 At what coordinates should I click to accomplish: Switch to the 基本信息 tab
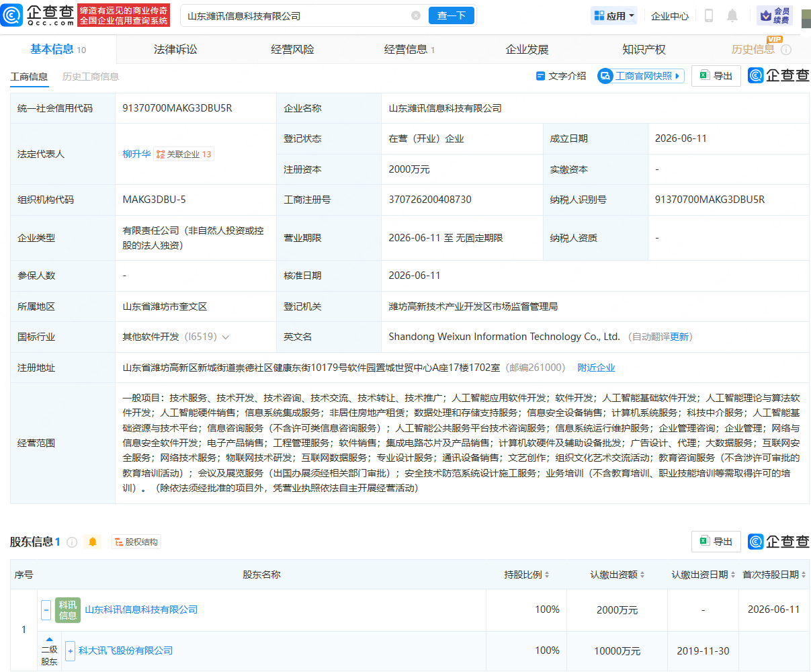pyautogui.click(x=58, y=49)
